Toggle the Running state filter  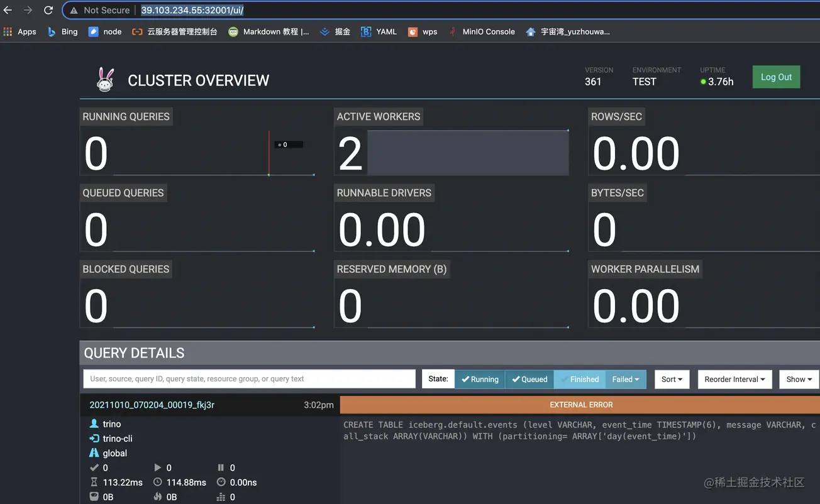480,379
